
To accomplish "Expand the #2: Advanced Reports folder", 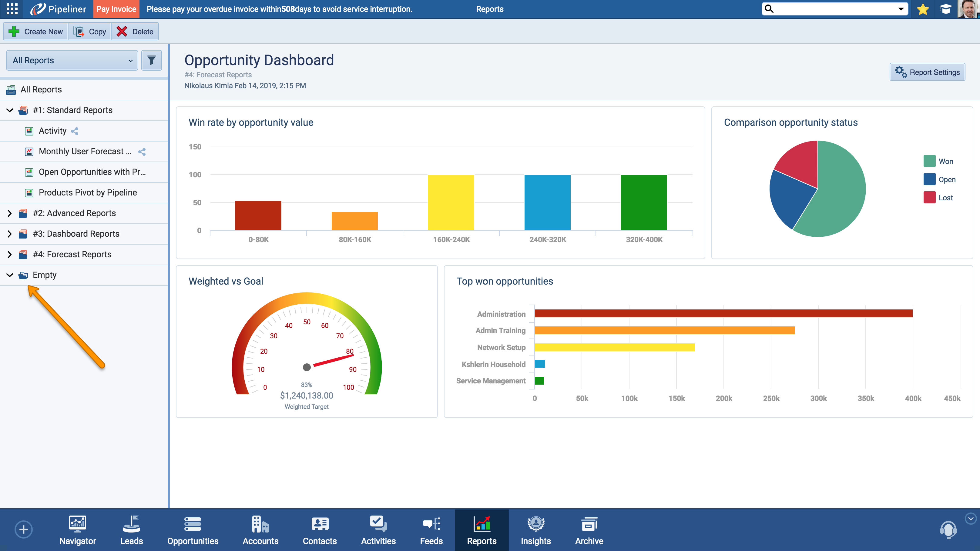I will (x=10, y=213).
